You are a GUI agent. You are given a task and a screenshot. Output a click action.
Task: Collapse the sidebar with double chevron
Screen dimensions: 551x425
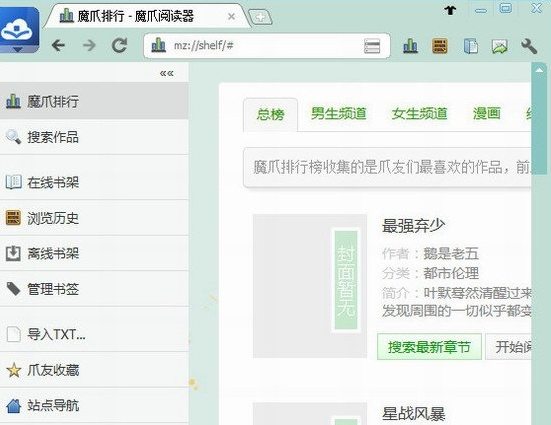pos(167,73)
